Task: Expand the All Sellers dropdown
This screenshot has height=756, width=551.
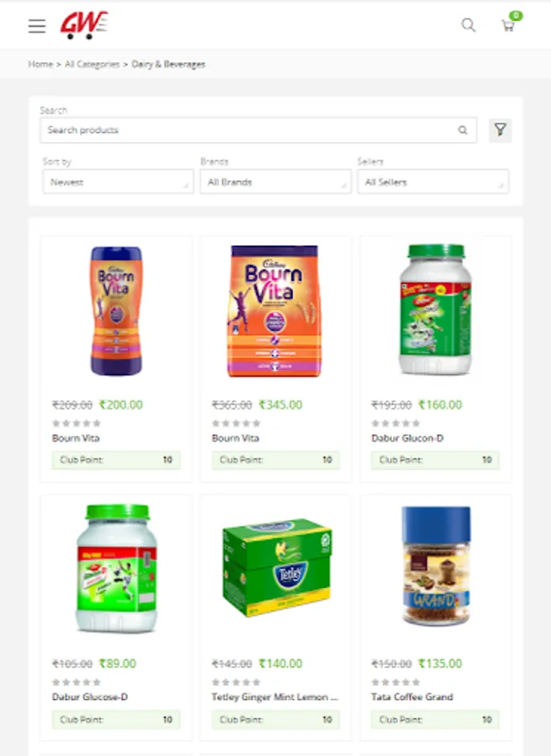Action: click(433, 181)
